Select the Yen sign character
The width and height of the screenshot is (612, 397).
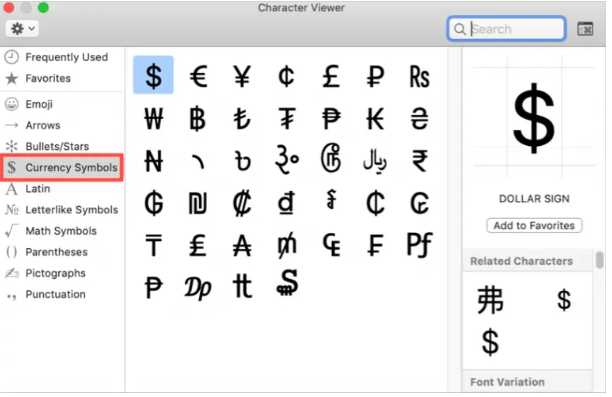[x=242, y=76]
